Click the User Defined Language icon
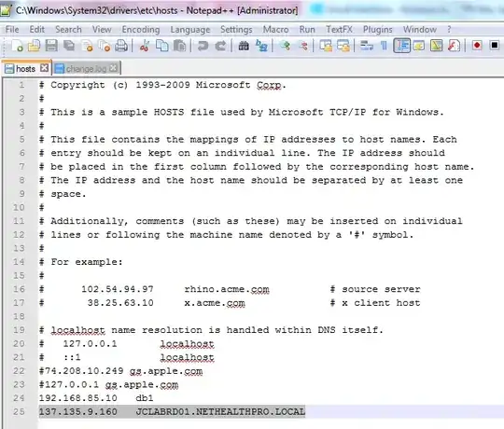 (x=419, y=46)
